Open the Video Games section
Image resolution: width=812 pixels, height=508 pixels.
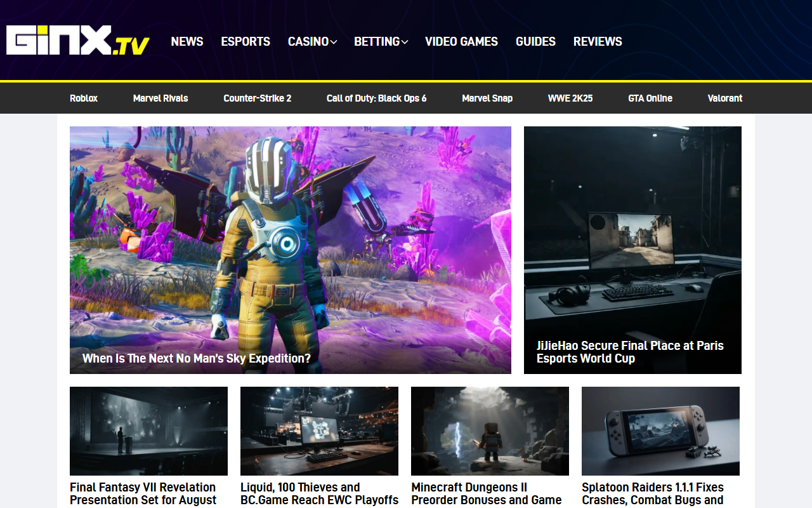[461, 41]
